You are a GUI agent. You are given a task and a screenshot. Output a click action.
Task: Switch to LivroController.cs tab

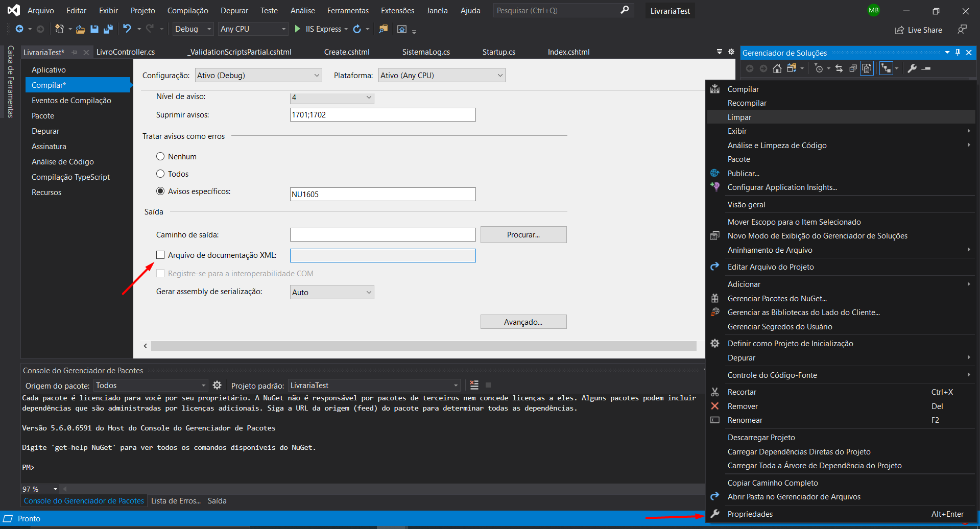coord(126,52)
